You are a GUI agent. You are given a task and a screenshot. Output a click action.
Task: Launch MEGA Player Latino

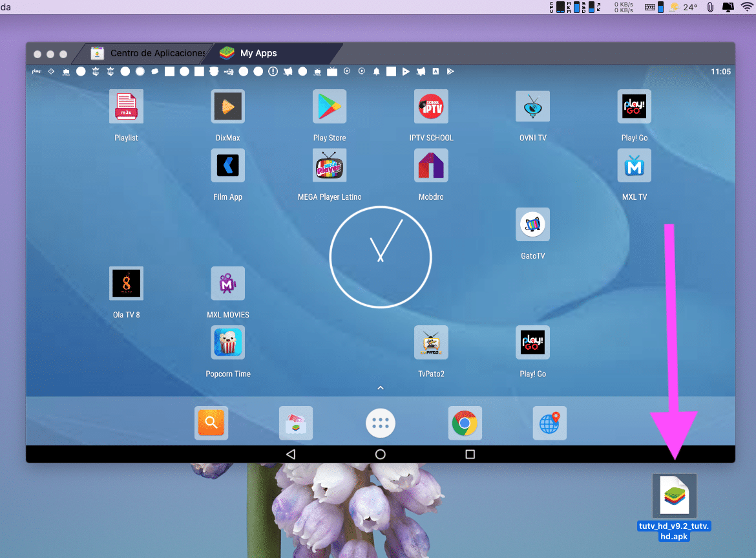330,166
